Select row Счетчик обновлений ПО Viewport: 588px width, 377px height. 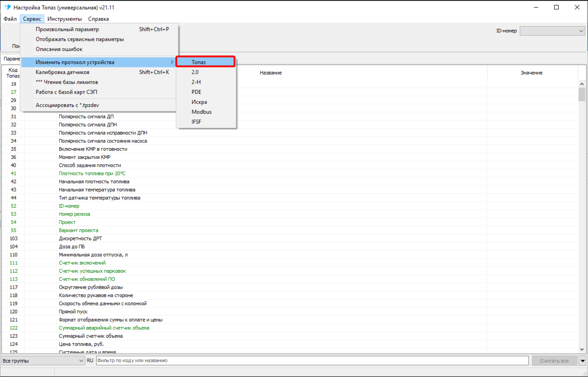click(x=290, y=279)
